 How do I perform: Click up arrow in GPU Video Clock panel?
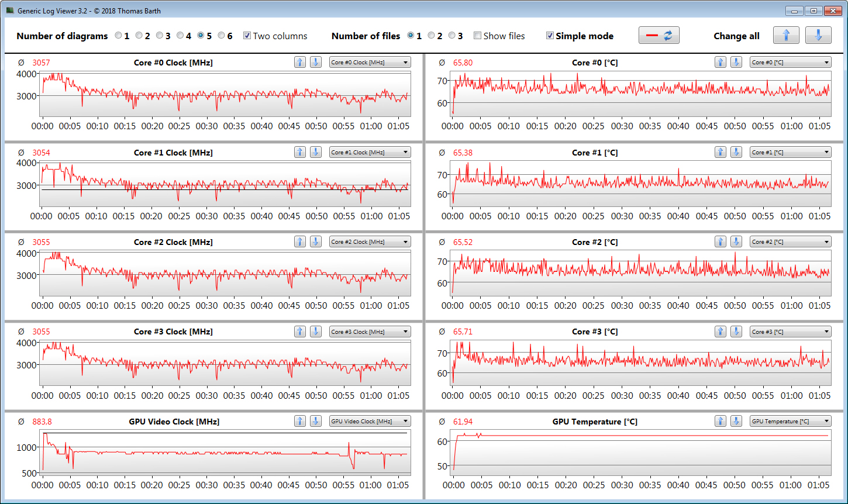click(300, 421)
